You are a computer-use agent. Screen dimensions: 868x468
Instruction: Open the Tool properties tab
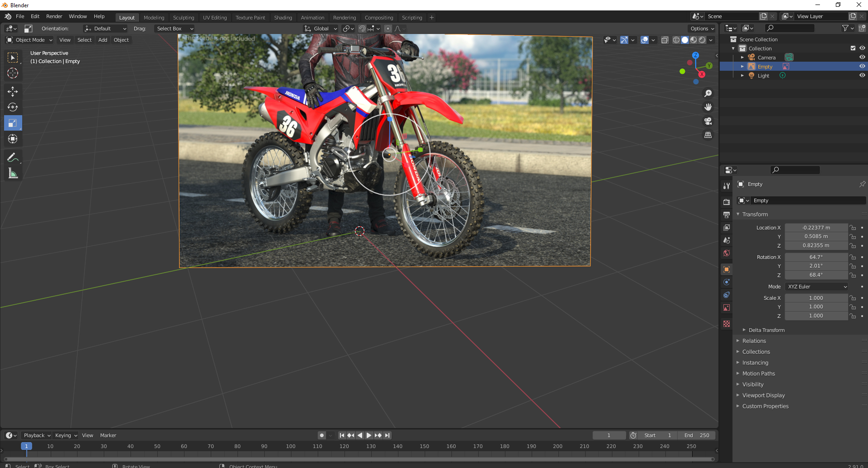click(727, 186)
